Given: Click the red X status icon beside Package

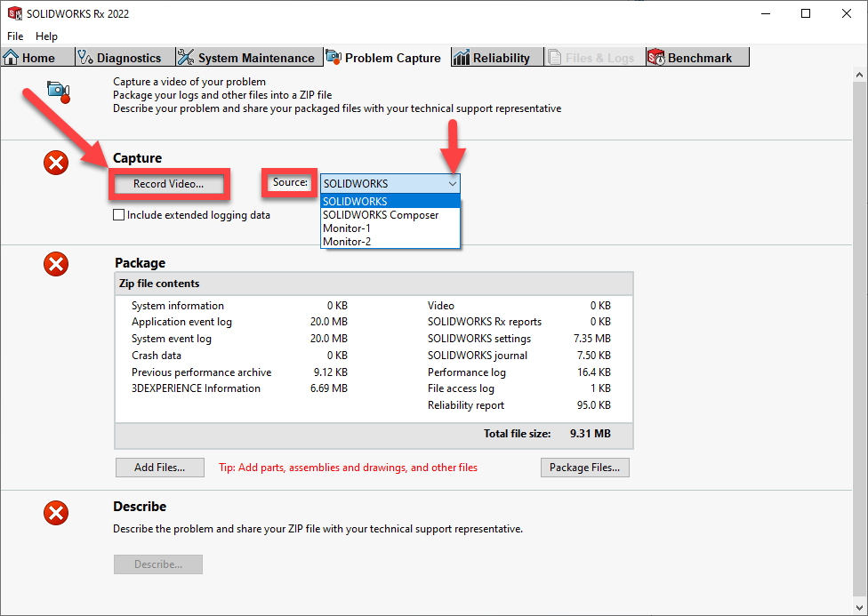Looking at the screenshot, I should click(x=56, y=264).
